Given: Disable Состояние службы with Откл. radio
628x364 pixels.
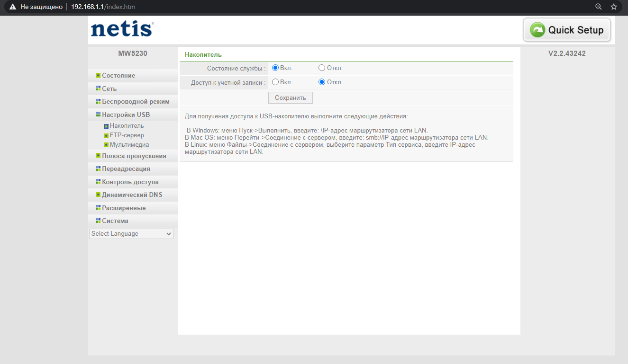Looking at the screenshot, I should point(322,68).
